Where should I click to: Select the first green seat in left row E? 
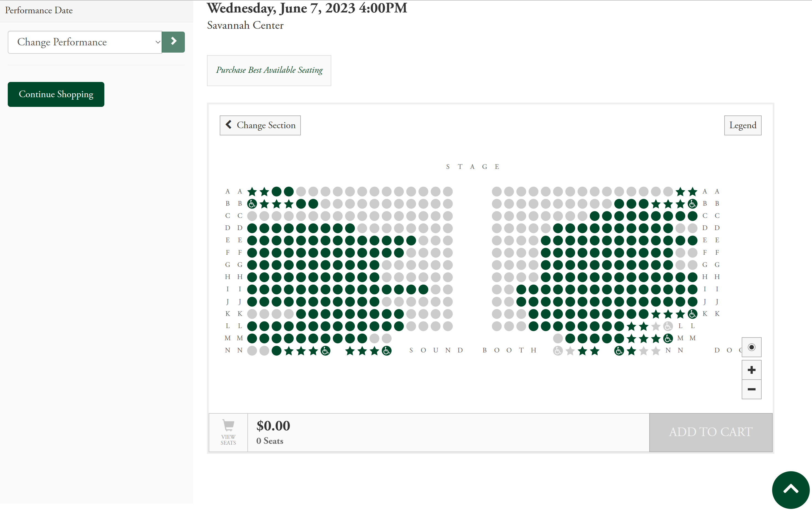[252, 241]
